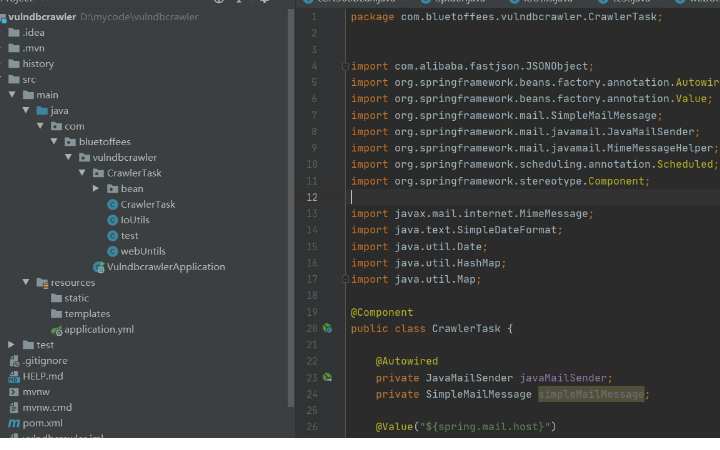
Task: Click the src folder icon
Action: 14,79
